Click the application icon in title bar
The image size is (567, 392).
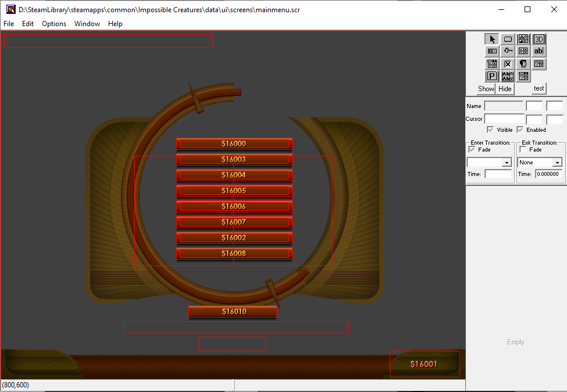pos(11,9)
